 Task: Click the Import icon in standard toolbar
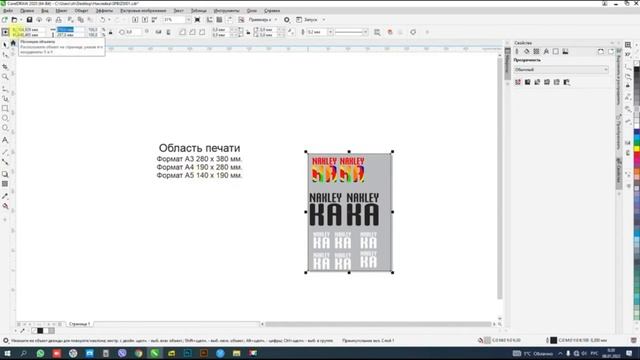pyautogui.click(x=135, y=20)
